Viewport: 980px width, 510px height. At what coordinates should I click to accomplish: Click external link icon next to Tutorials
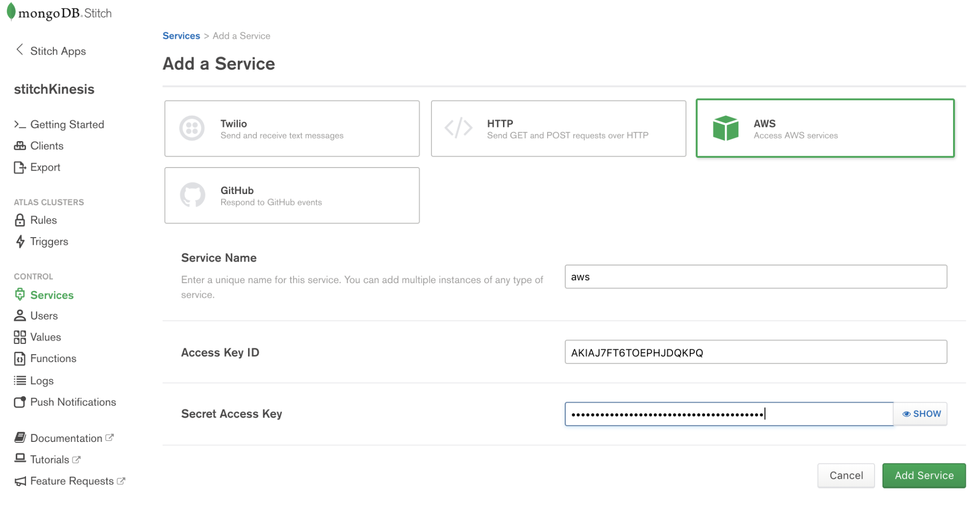point(76,459)
